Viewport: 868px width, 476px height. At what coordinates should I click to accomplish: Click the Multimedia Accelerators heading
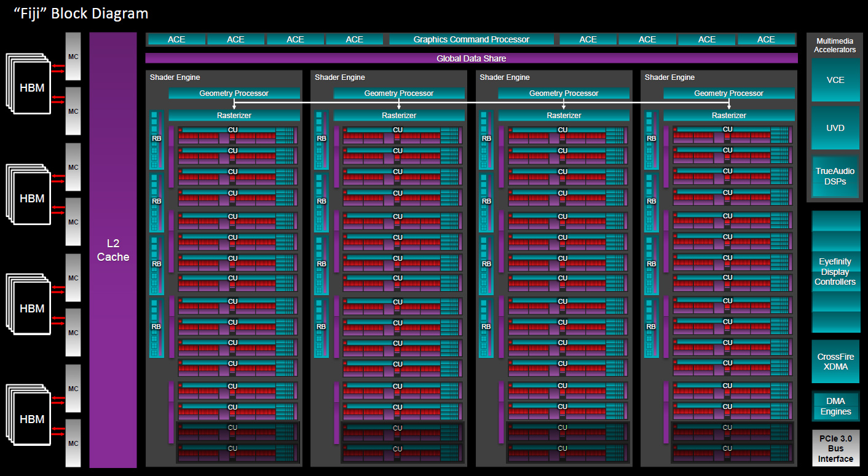pyautogui.click(x=835, y=46)
